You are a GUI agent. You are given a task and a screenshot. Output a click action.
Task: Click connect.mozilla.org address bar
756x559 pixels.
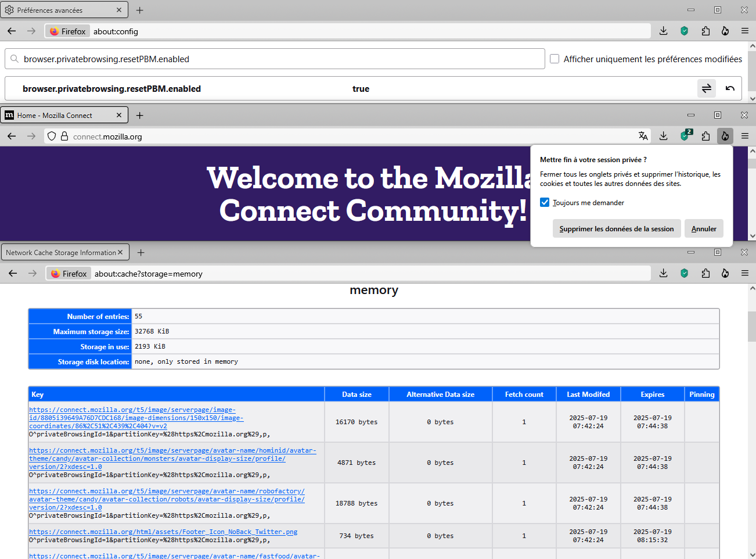(348, 136)
